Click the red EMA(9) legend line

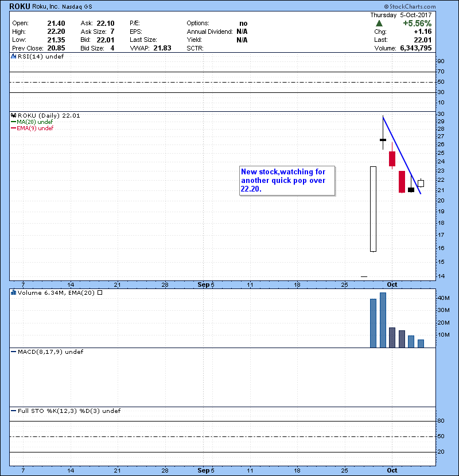tap(13, 128)
